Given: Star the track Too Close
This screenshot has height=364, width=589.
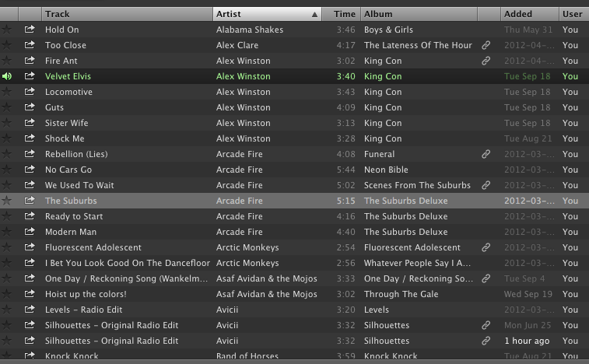Looking at the screenshot, I should 6,45.
